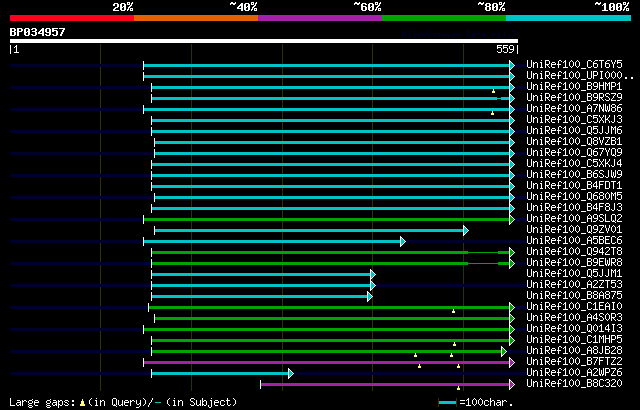The height and width of the screenshot is (410, 640).
Task: Select hit label UniRef100_B4FDT1
Action: click(574, 186)
